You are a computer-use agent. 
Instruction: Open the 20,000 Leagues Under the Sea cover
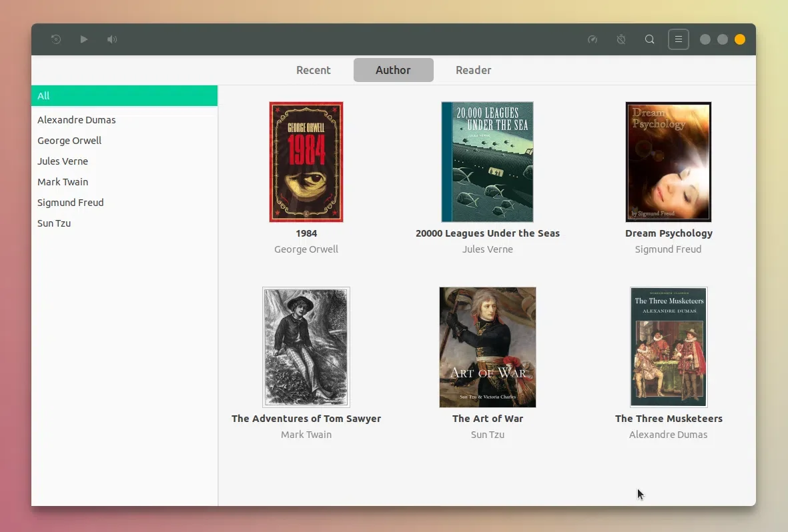tap(488, 162)
